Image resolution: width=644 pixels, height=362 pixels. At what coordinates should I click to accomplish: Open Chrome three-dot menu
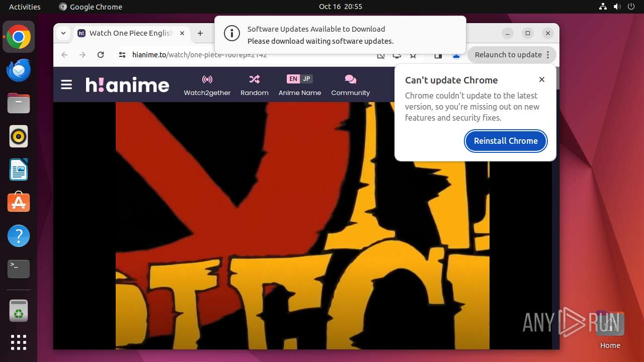(x=548, y=55)
